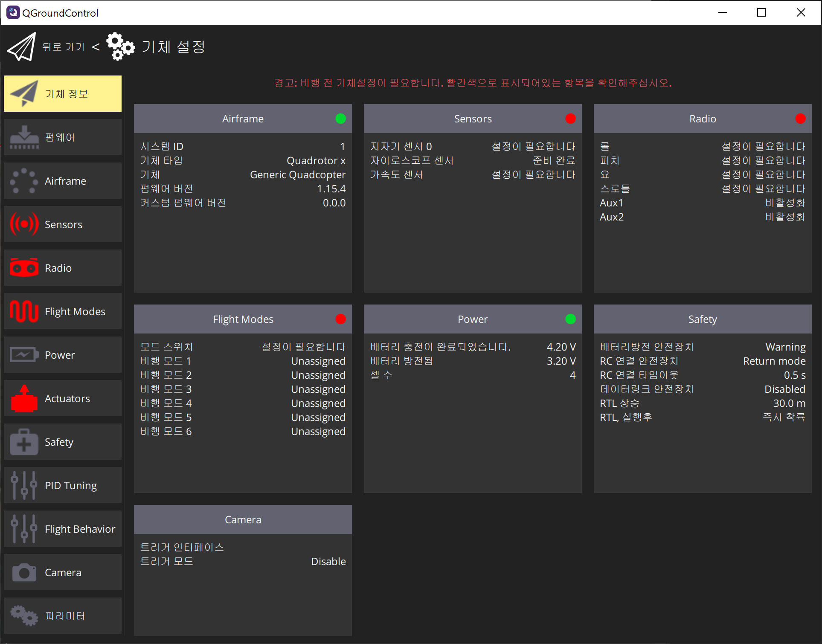Click the gears icon beside 기체 설정
The height and width of the screenshot is (644, 822).
pyautogui.click(x=120, y=46)
